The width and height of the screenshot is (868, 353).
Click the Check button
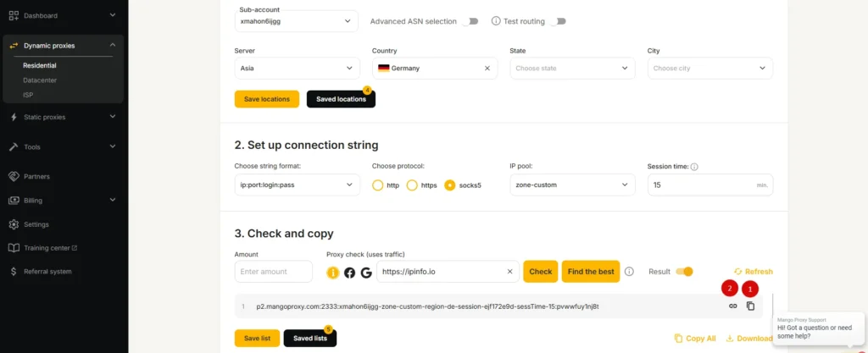click(540, 271)
